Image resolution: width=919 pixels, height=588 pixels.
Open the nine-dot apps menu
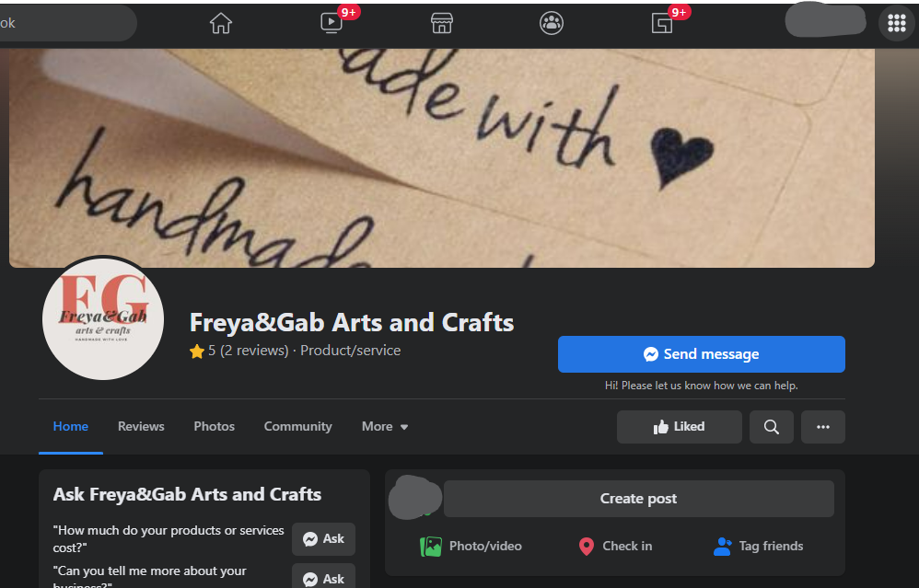tap(897, 23)
